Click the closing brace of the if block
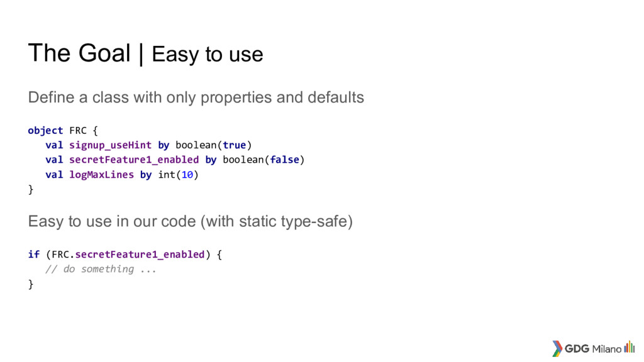This screenshot has height=362, width=644. coord(30,284)
